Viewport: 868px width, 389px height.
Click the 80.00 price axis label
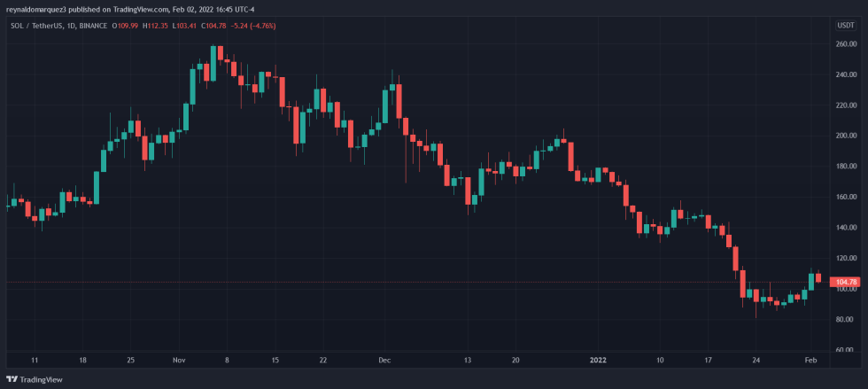click(847, 319)
